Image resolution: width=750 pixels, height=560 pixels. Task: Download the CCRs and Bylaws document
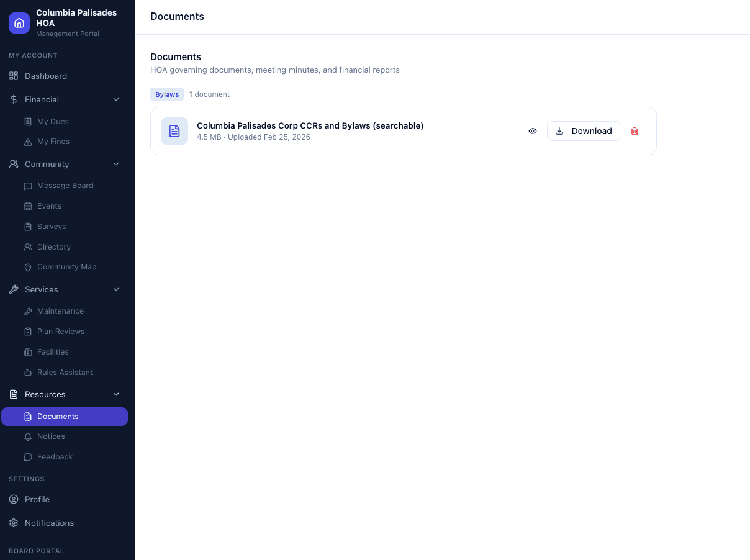pyautogui.click(x=583, y=131)
